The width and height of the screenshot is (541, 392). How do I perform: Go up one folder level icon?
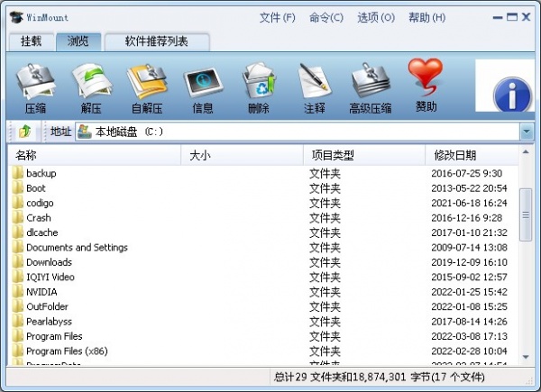tap(24, 132)
